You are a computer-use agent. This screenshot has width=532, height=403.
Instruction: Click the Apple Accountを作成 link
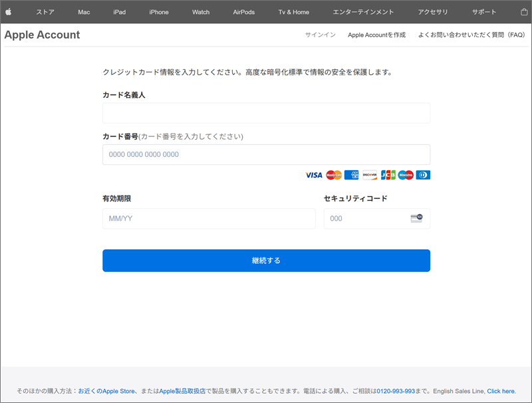pos(376,35)
